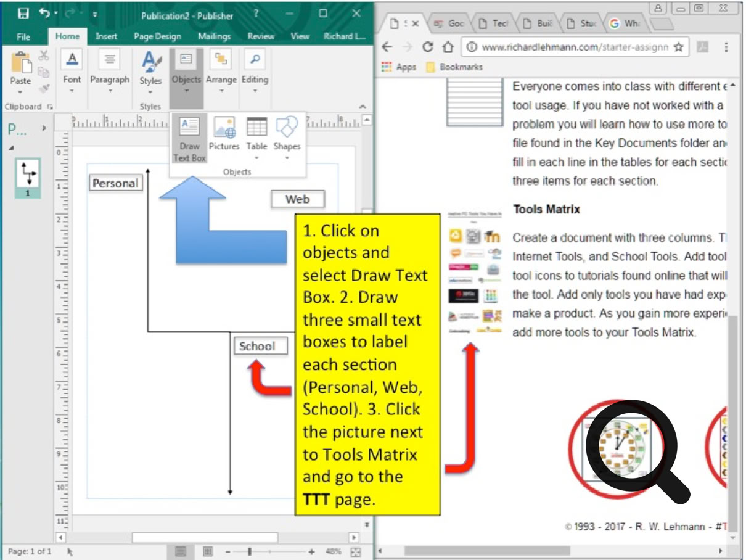This screenshot has width=746, height=560.
Task: Open the Undo history dropdown arrow
Action: [55, 14]
